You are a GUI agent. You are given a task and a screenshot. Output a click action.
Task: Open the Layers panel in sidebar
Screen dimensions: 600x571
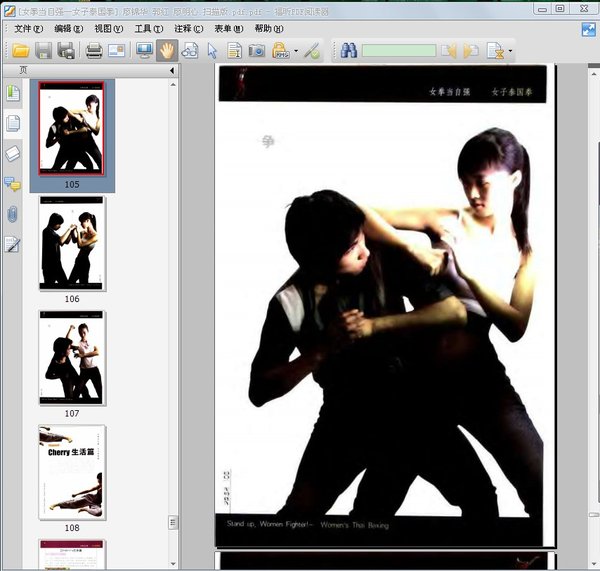coord(13,153)
